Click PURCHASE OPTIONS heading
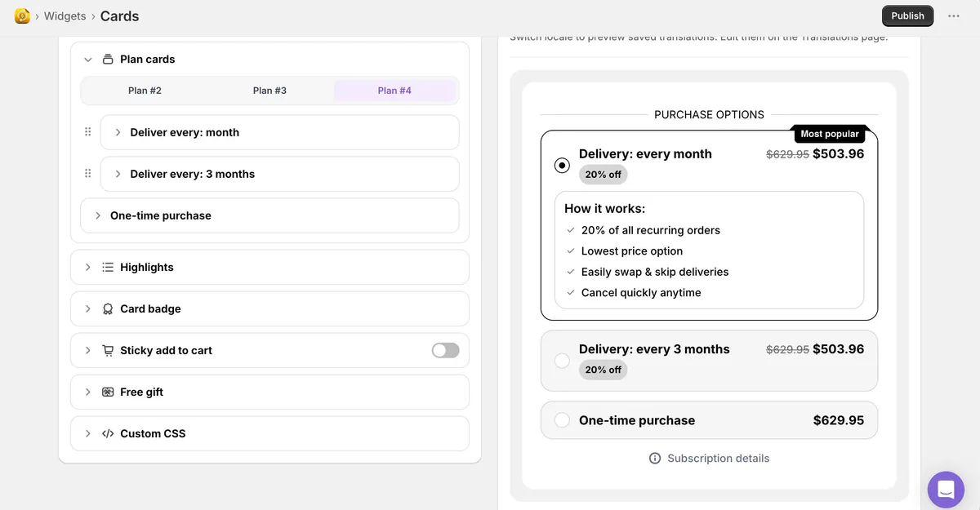Image resolution: width=980 pixels, height=510 pixels. pos(709,114)
